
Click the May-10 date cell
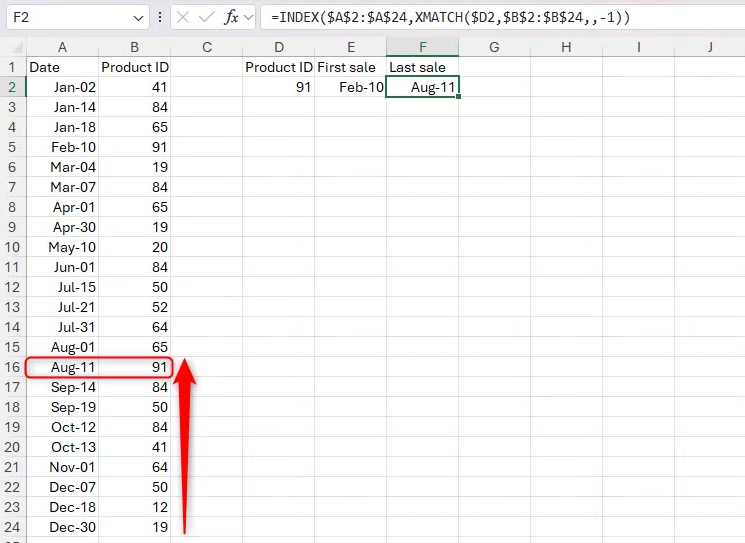tap(62, 247)
